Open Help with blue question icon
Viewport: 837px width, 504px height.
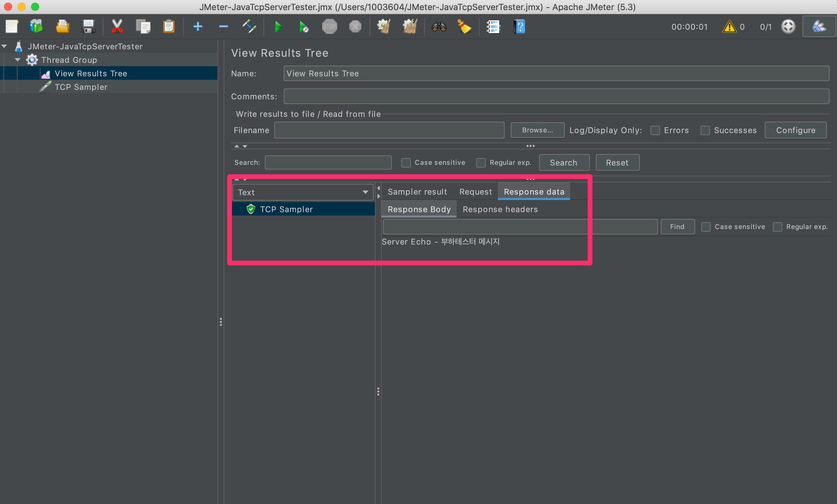tap(519, 26)
